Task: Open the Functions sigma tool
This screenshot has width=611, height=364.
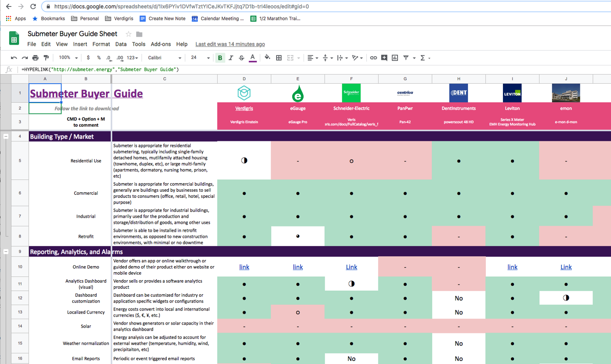Action: point(423,58)
